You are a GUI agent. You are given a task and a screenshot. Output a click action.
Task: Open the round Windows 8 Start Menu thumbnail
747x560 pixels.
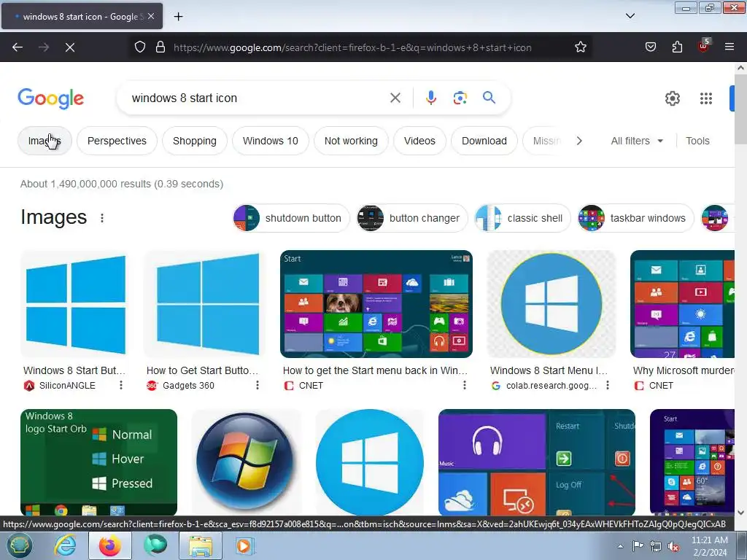pyautogui.click(x=551, y=304)
